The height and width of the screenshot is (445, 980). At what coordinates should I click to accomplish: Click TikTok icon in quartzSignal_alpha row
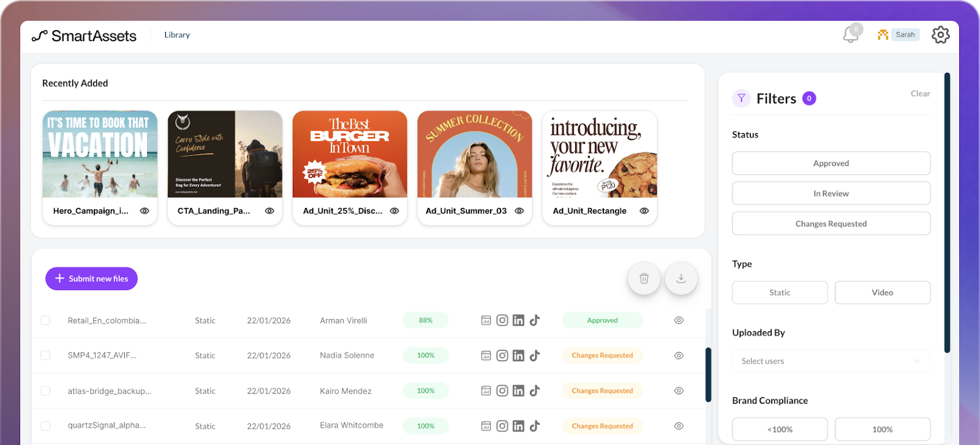tap(535, 426)
